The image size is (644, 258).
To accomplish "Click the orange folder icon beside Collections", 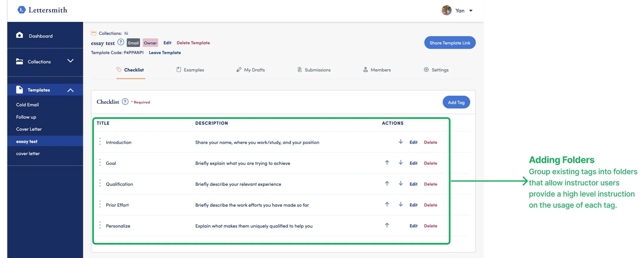I will click(94, 33).
